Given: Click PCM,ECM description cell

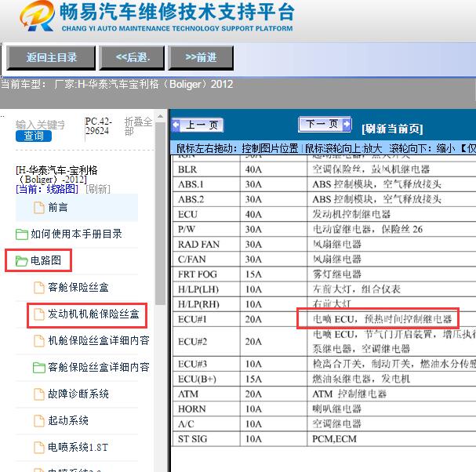Looking at the screenshot, I should pyautogui.click(x=335, y=439).
